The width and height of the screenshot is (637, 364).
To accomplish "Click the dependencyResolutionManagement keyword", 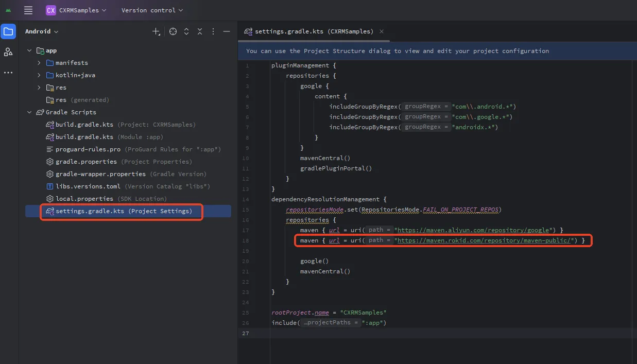I will point(325,199).
